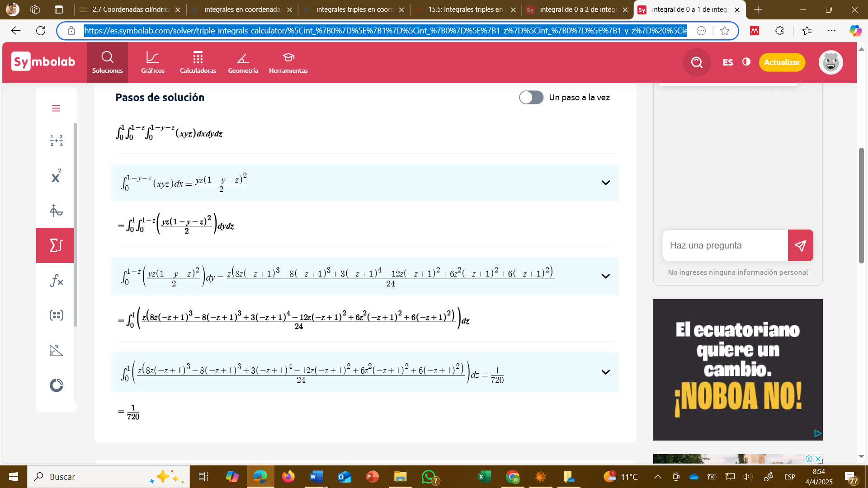This screenshot has width=868, height=488.
Task: Open the red extension icon in toolbar
Action: pos(754,31)
